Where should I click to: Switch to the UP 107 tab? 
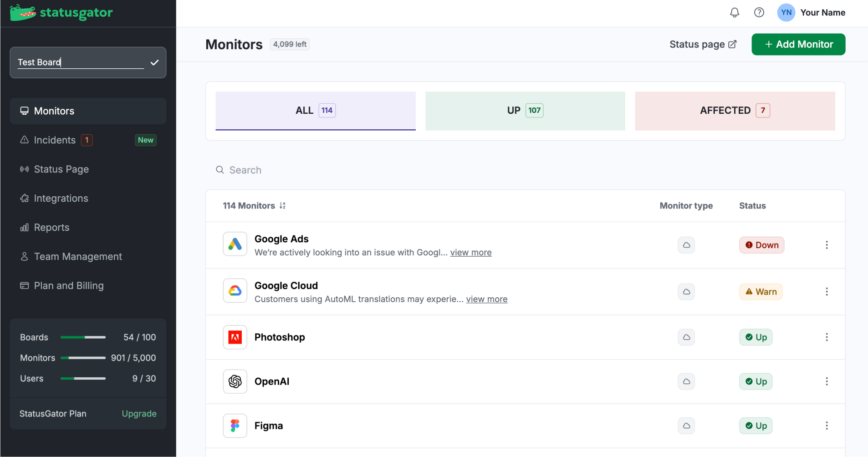[525, 111]
